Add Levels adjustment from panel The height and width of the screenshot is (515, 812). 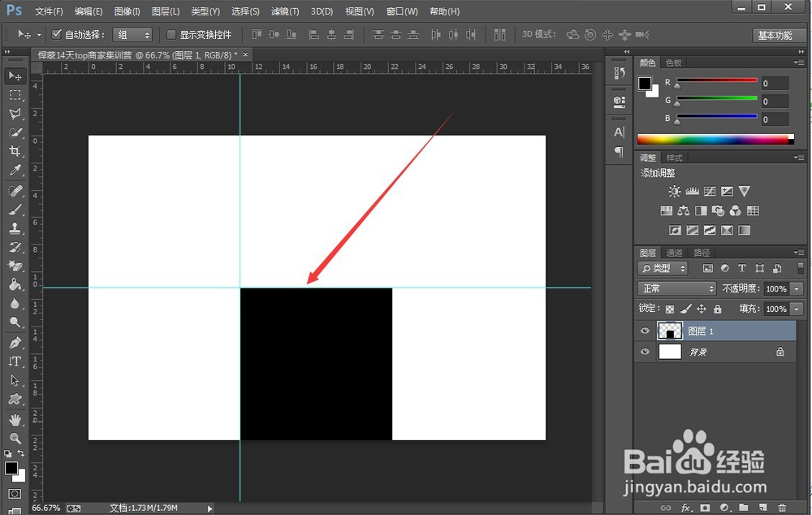[693, 191]
